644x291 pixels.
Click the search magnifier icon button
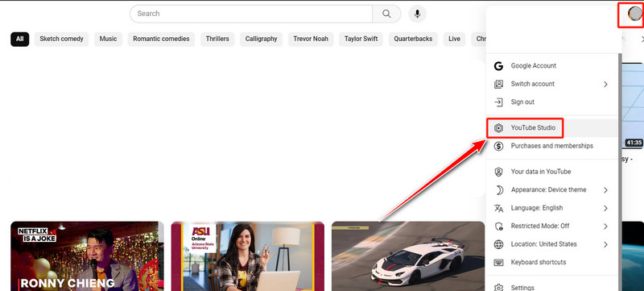pyautogui.click(x=386, y=14)
